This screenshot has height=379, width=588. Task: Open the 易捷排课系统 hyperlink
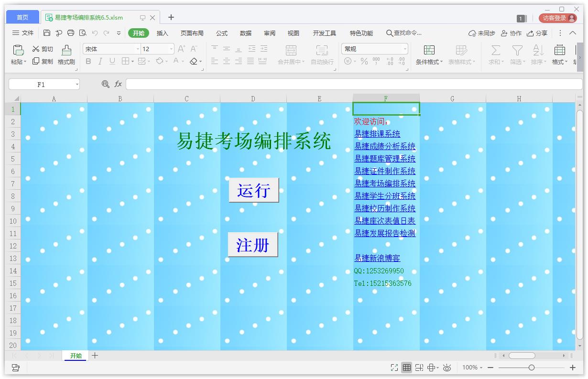pos(377,134)
